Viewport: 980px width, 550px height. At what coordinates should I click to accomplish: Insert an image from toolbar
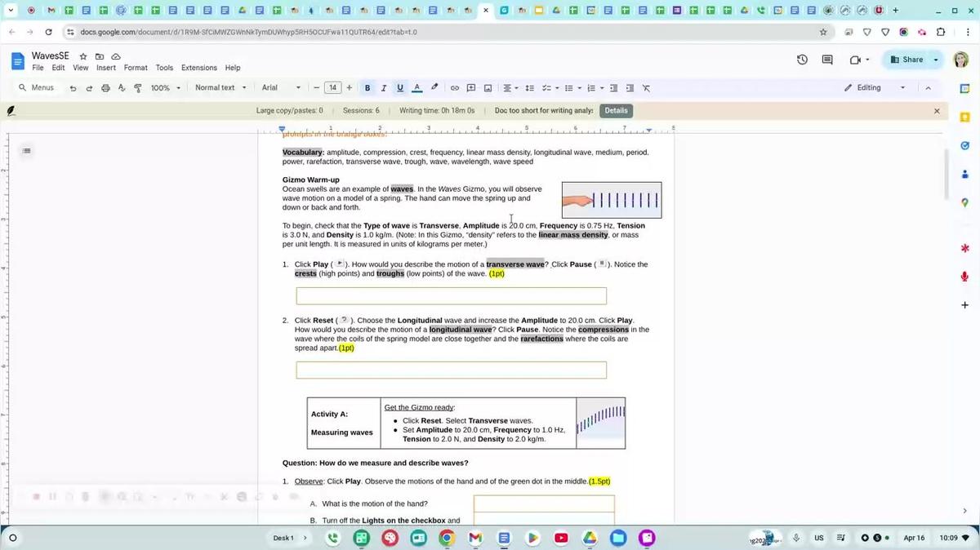point(488,88)
